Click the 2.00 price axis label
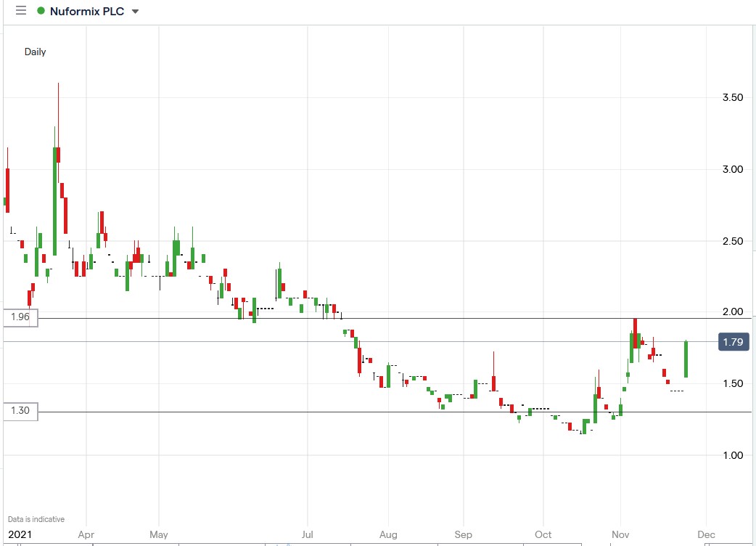The image size is (756, 546). coord(732,311)
